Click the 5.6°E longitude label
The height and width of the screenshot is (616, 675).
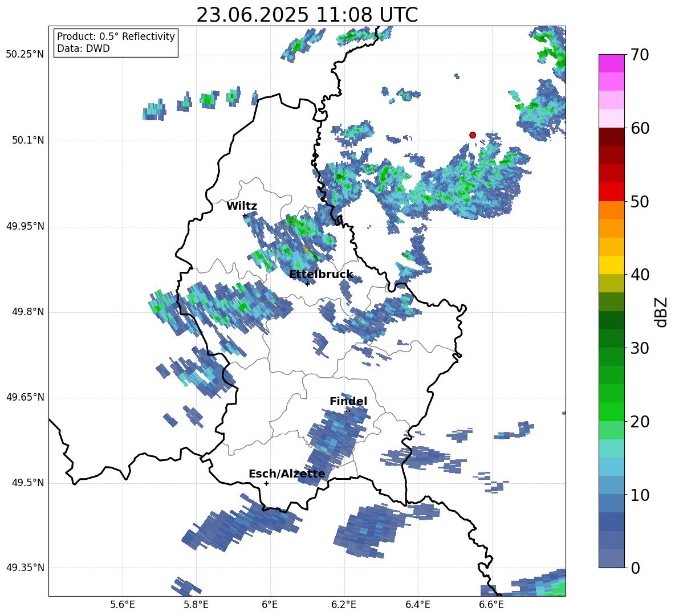123,605
